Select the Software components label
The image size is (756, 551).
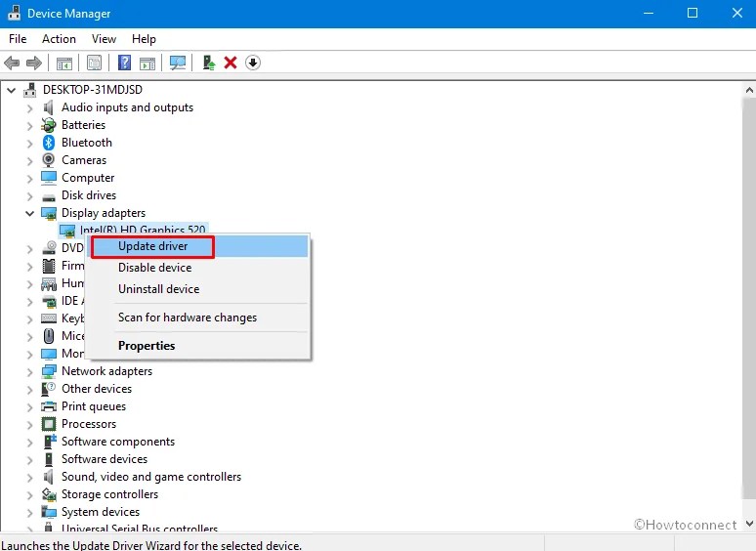(x=118, y=442)
